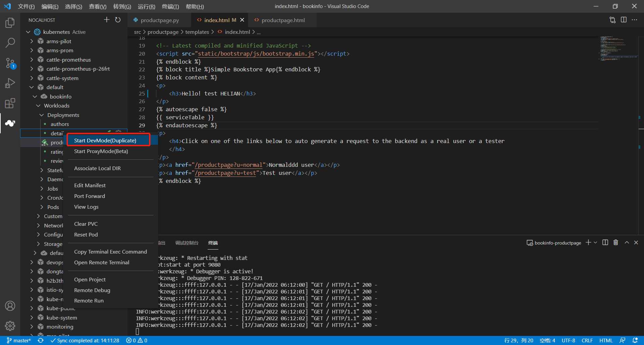Choose Associate Local DIR

(x=111, y=168)
